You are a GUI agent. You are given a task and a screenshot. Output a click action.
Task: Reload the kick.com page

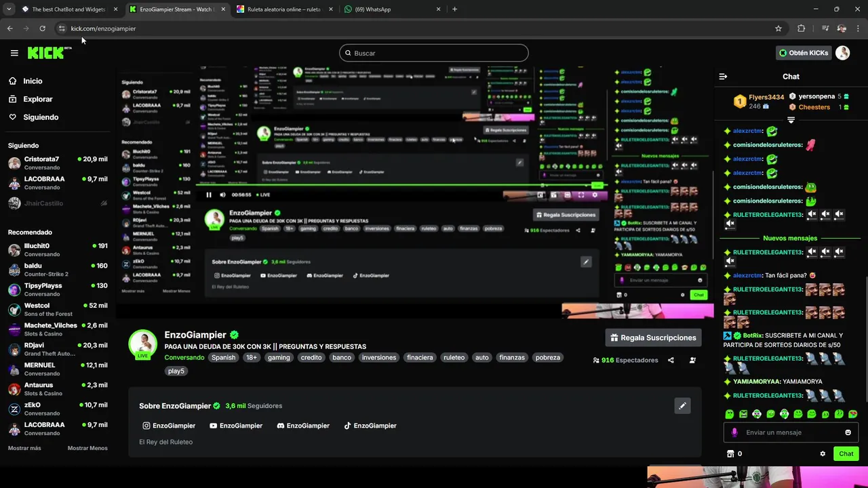pos(42,28)
